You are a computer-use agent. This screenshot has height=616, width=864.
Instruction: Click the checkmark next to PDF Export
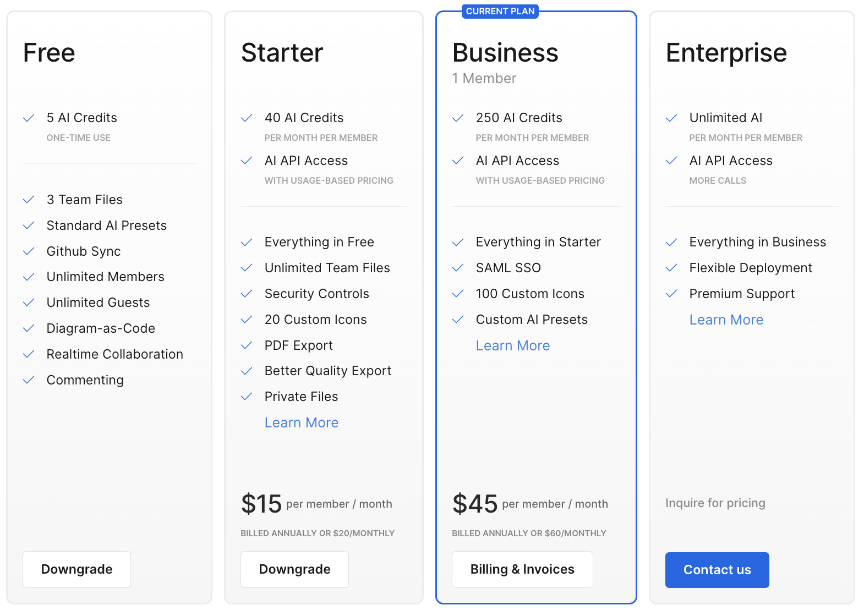pyautogui.click(x=247, y=345)
